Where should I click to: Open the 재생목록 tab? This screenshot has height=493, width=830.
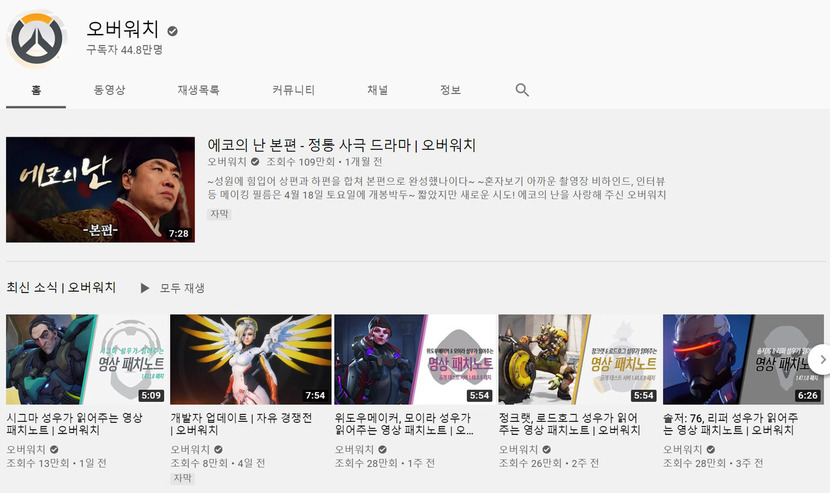199,90
